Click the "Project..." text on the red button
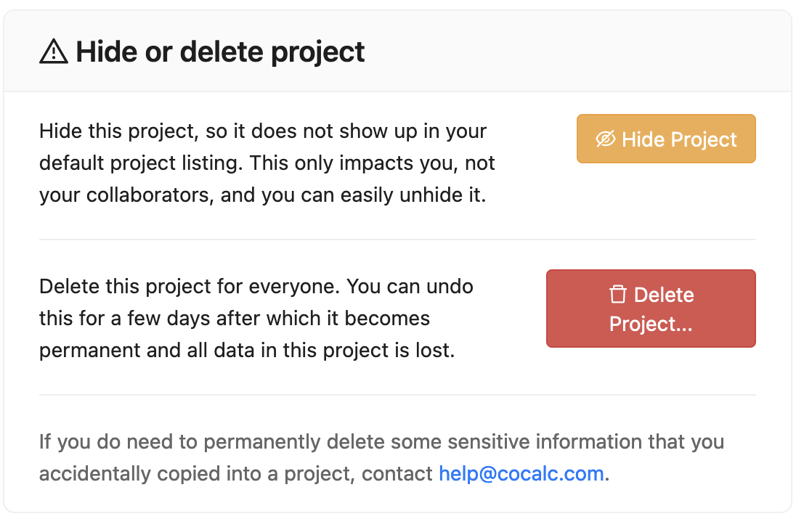Image resolution: width=812 pixels, height=527 pixels. pyautogui.click(x=651, y=324)
